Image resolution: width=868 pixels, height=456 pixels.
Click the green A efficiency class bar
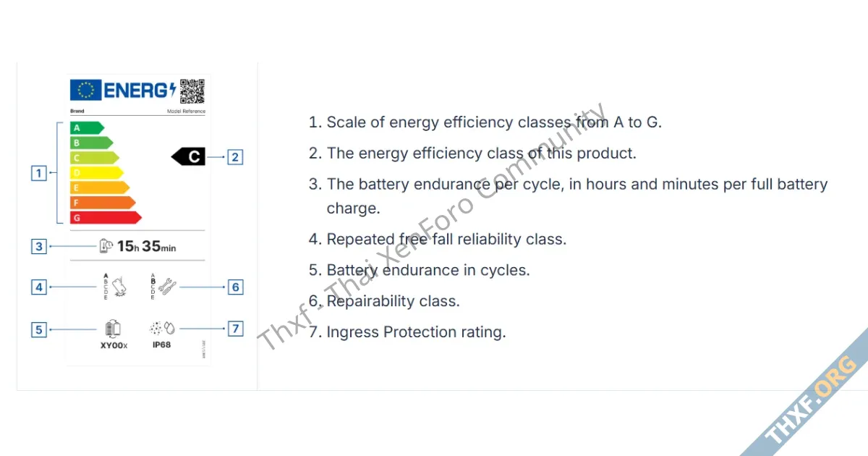87,128
